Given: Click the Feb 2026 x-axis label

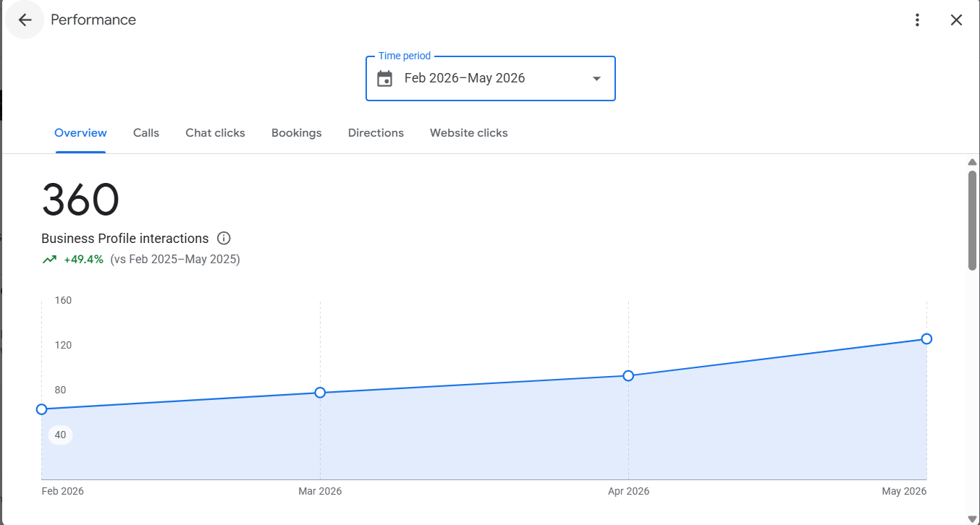Looking at the screenshot, I should click(62, 491).
